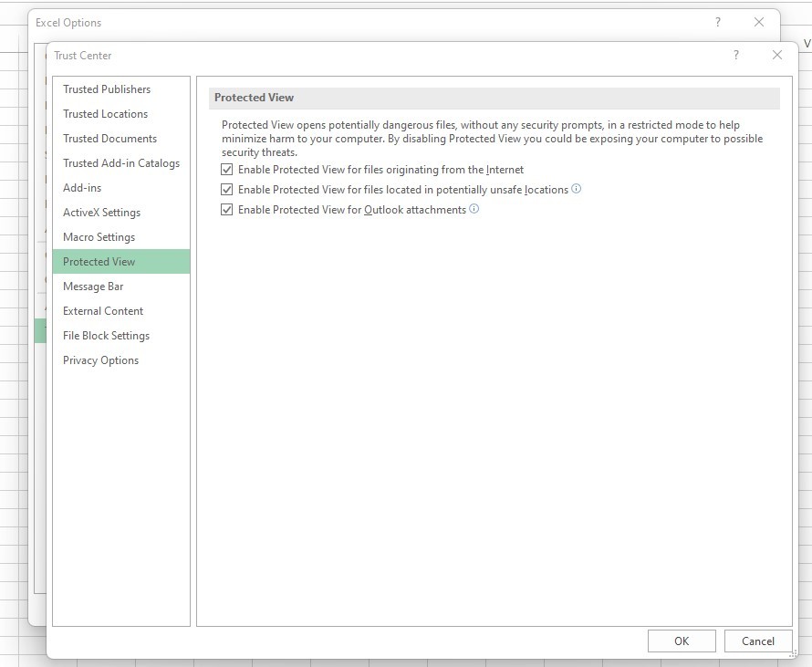812x667 pixels.
Task: Open Add-ins section
Action: [x=121, y=187]
